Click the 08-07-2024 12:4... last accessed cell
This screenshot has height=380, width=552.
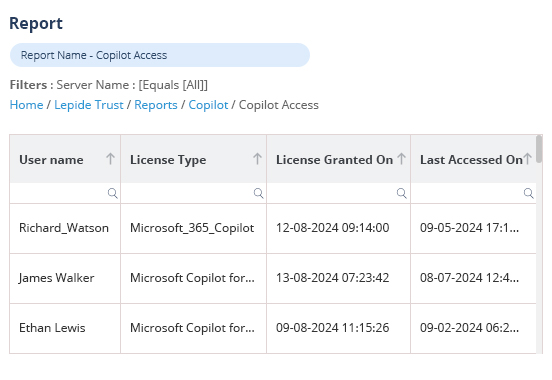473,278
